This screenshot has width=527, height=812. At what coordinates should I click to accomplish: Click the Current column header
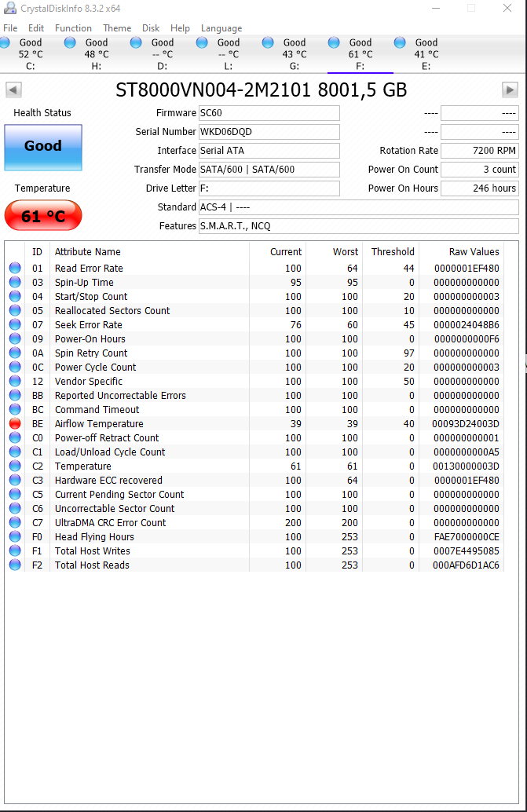coord(286,251)
